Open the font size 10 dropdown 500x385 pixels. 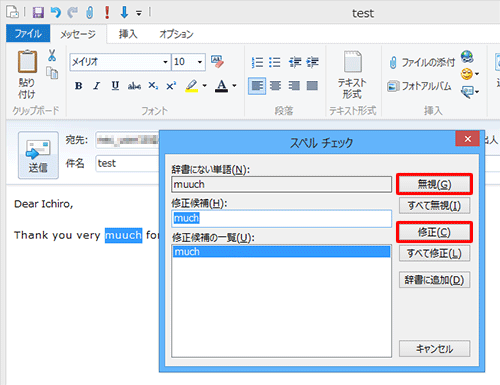tap(200, 62)
